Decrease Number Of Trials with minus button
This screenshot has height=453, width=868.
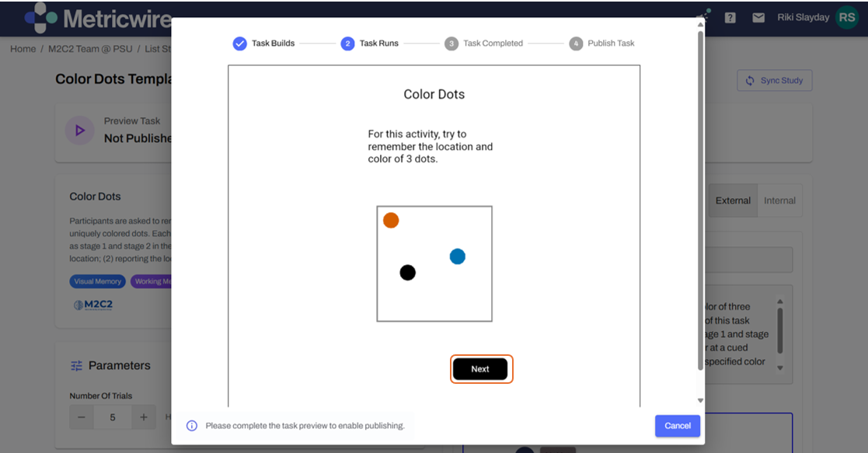coord(82,417)
